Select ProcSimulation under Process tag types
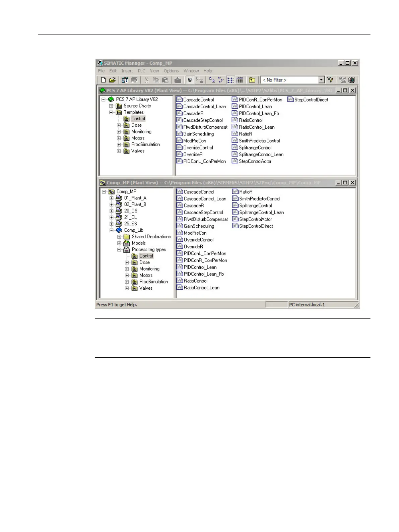Viewport: 399px width, 532px height. (153, 282)
